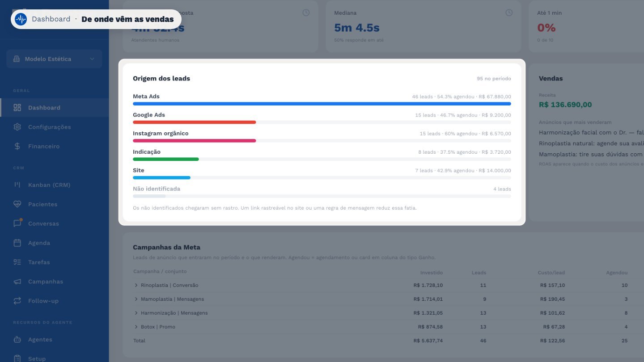Image resolution: width=644 pixels, height=362 pixels.
Task: Click the clock icon on Mediana card
Action: 509,13
